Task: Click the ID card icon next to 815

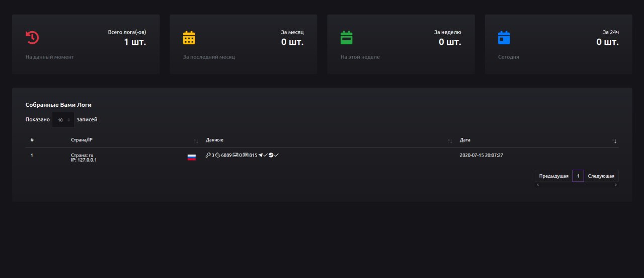Action: [246, 155]
